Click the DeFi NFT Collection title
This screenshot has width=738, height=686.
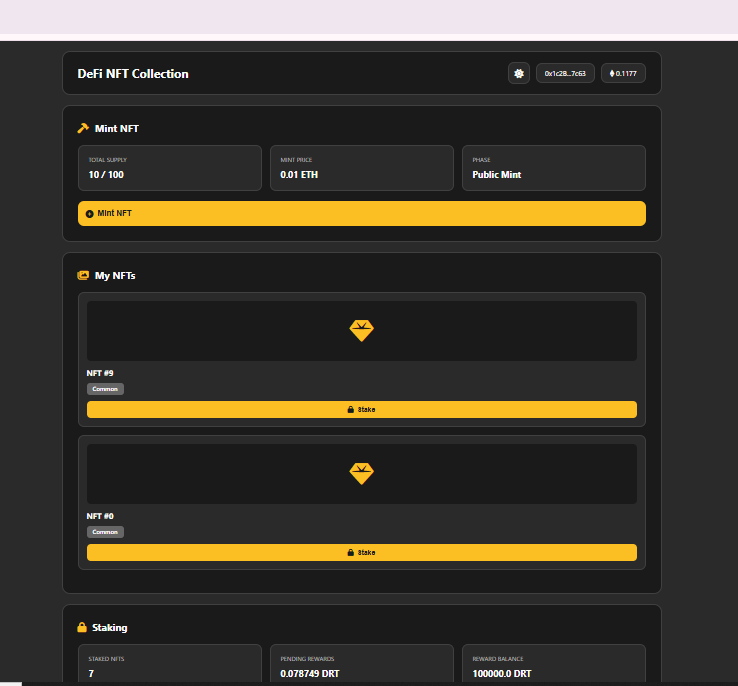(x=133, y=74)
